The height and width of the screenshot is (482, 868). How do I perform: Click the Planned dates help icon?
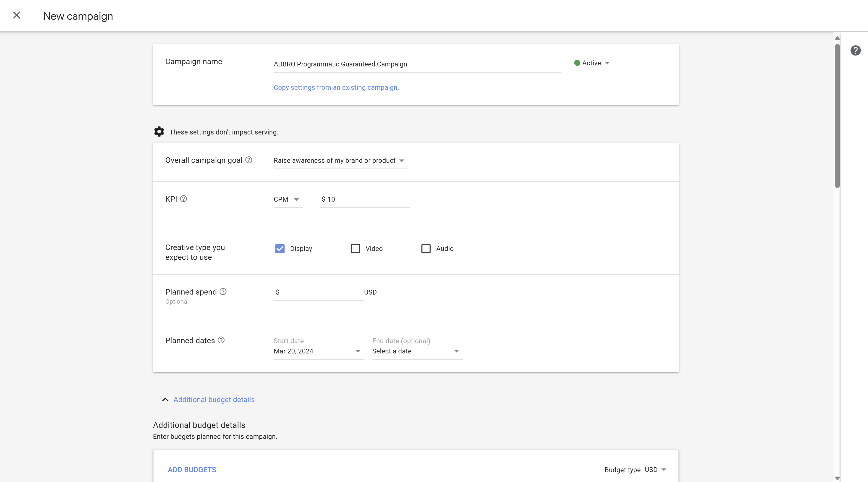[221, 340]
